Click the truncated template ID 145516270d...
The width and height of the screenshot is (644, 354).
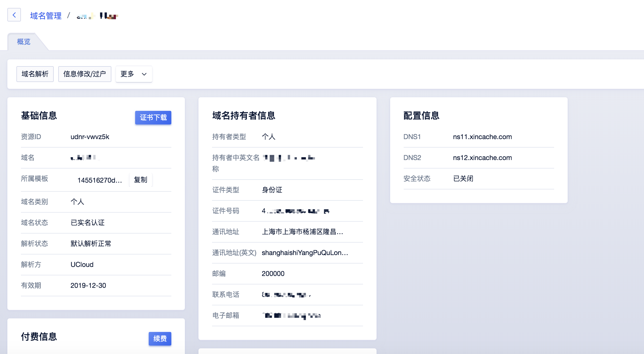[x=100, y=180]
